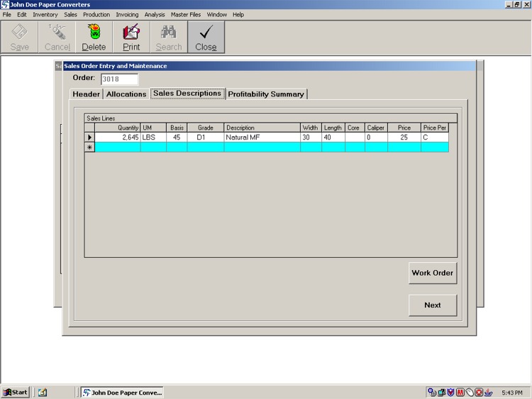Click the LBS unit cell
532x399 pixels.
pyautogui.click(x=153, y=137)
